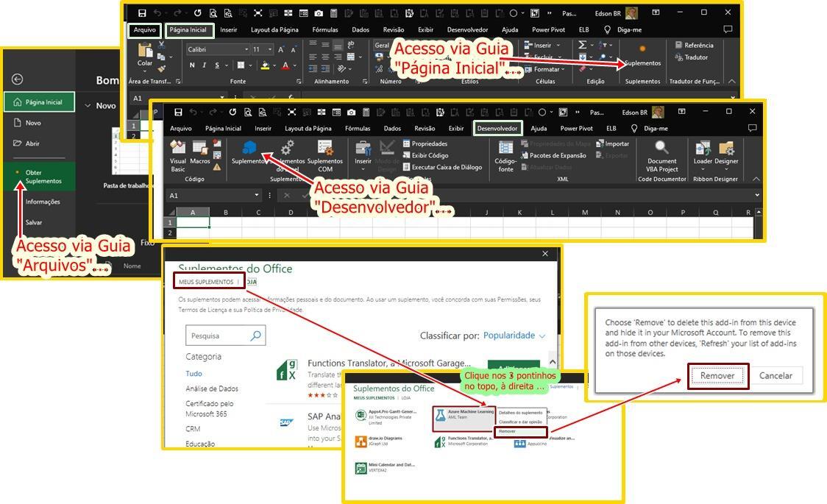Screen dimensions: 827x504
Task: Click the fill color button in the Fonte group
Action: [266, 66]
